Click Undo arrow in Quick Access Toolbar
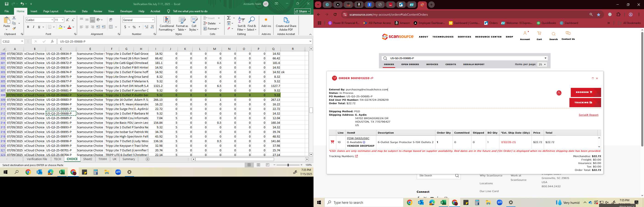644x207 pixels. tap(22, 4)
